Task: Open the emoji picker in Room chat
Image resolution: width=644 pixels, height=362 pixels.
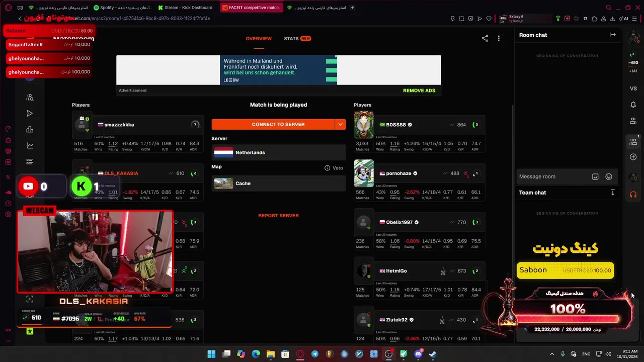Action: pos(609,176)
